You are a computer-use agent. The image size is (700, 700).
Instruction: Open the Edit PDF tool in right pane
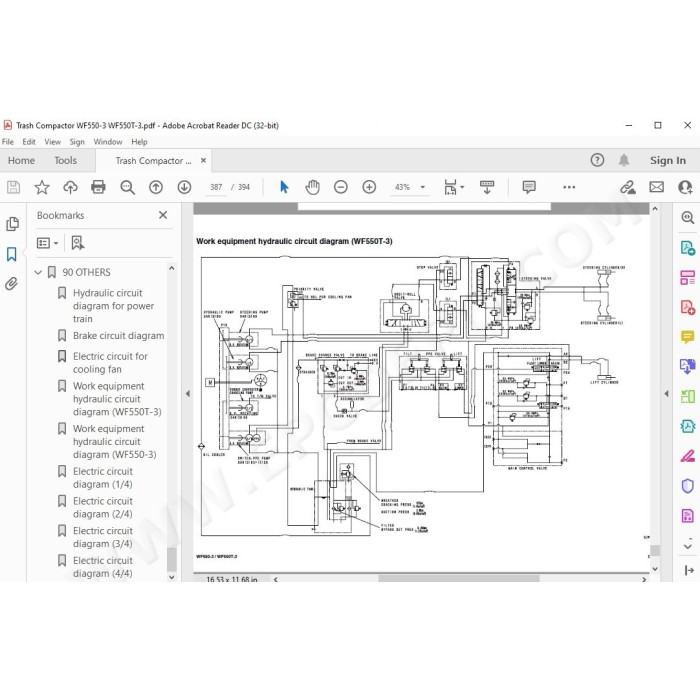688,277
